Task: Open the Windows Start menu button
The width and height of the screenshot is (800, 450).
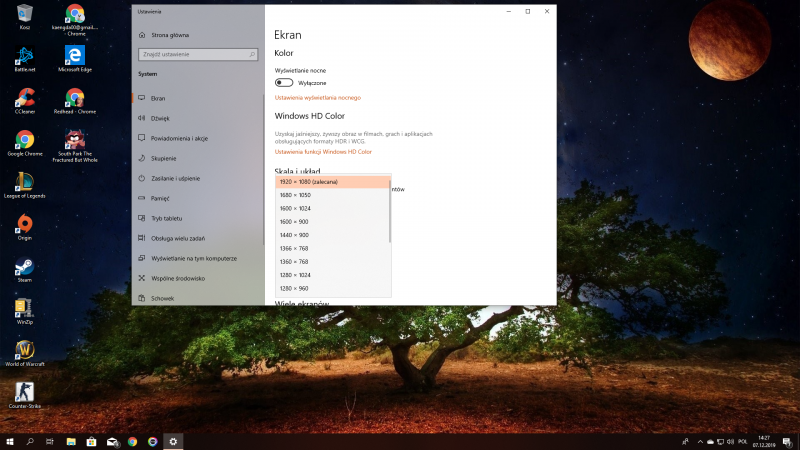Action: [x=10, y=441]
